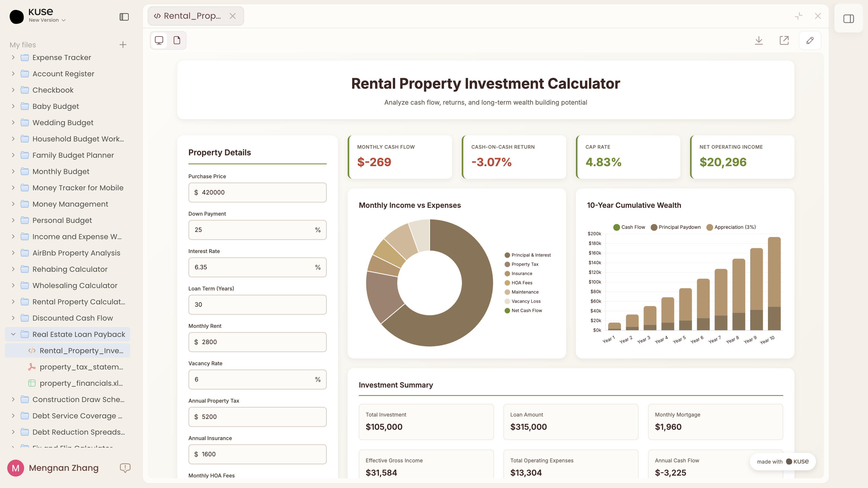Add new file with plus icon
This screenshot has width=868, height=488.
[x=123, y=45]
